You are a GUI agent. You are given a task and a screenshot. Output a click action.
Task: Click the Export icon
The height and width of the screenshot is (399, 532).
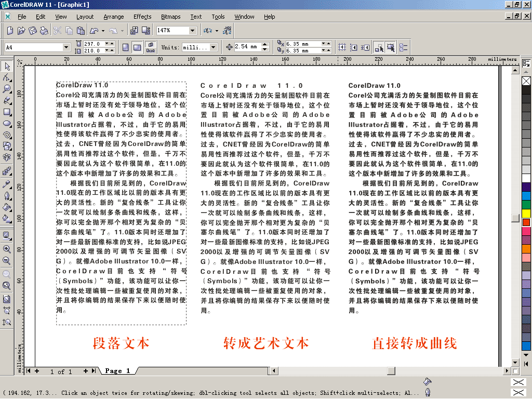pos(146,31)
